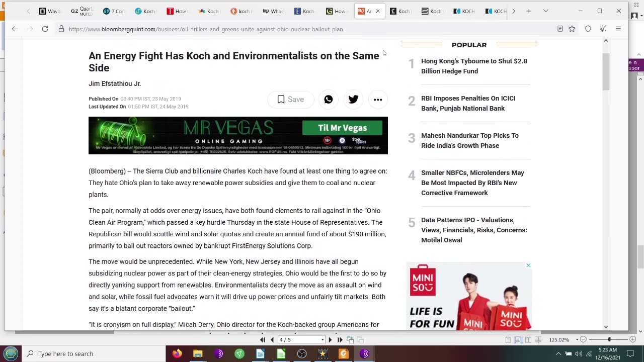Go to last page in bottom navigator
Screen dimensions: 644x362
point(340,340)
